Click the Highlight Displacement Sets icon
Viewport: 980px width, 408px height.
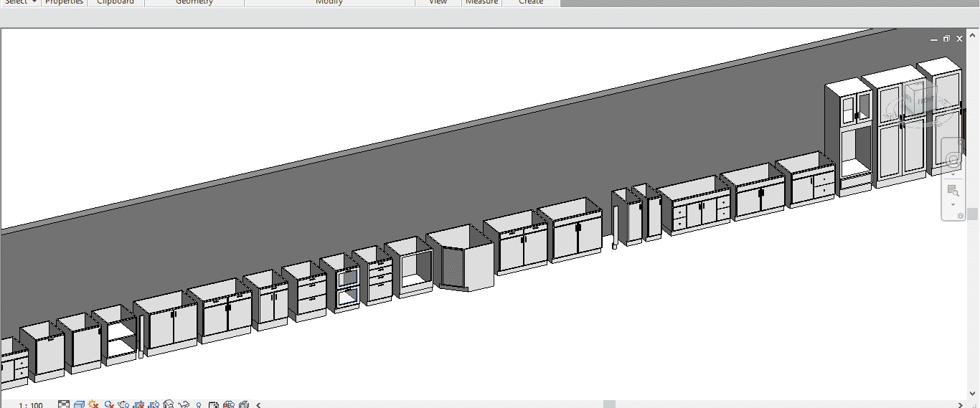(244, 405)
